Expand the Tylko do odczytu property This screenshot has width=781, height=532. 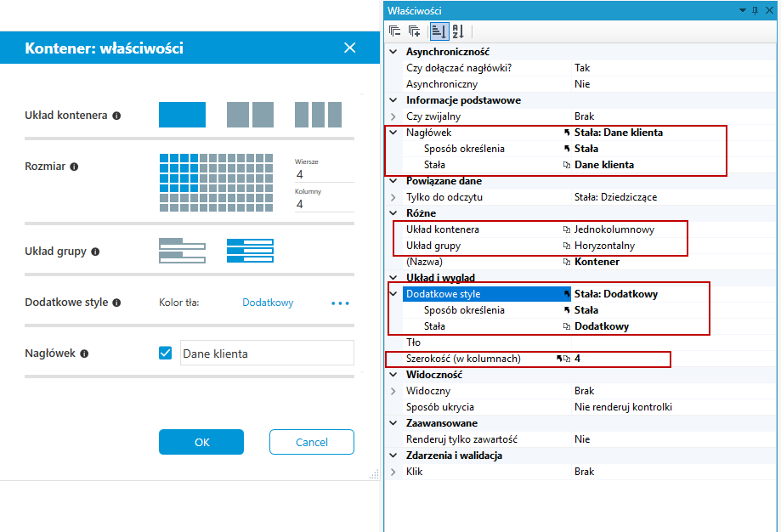[393, 197]
